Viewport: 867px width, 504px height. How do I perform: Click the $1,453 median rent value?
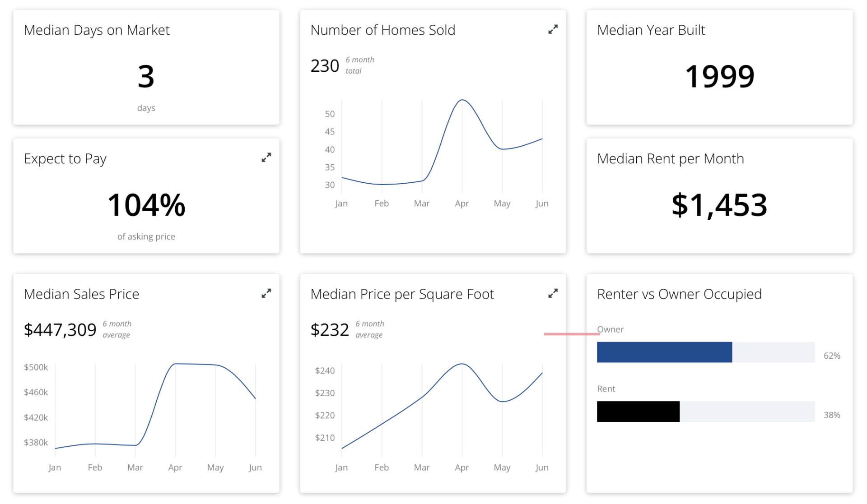tap(719, 205)
